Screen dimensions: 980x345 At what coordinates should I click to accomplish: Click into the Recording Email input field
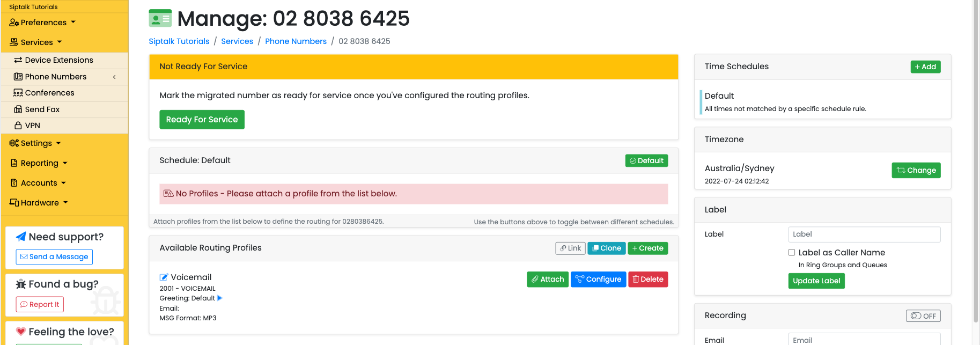pos(864,340)
